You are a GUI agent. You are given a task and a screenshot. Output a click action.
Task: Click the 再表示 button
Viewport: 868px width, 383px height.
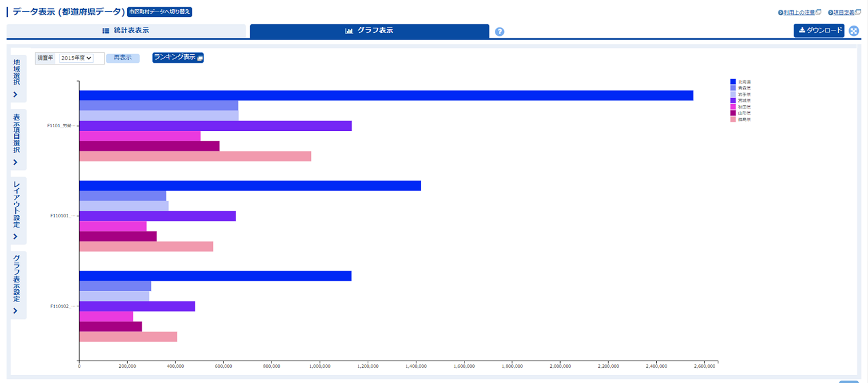123,58
